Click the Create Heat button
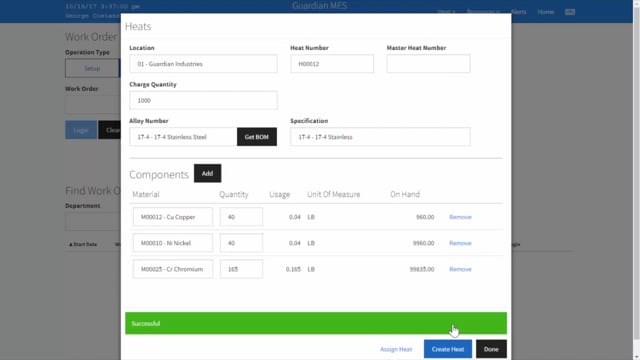The width and height of the screenshot is (640, 360). [x=448, y=349]
